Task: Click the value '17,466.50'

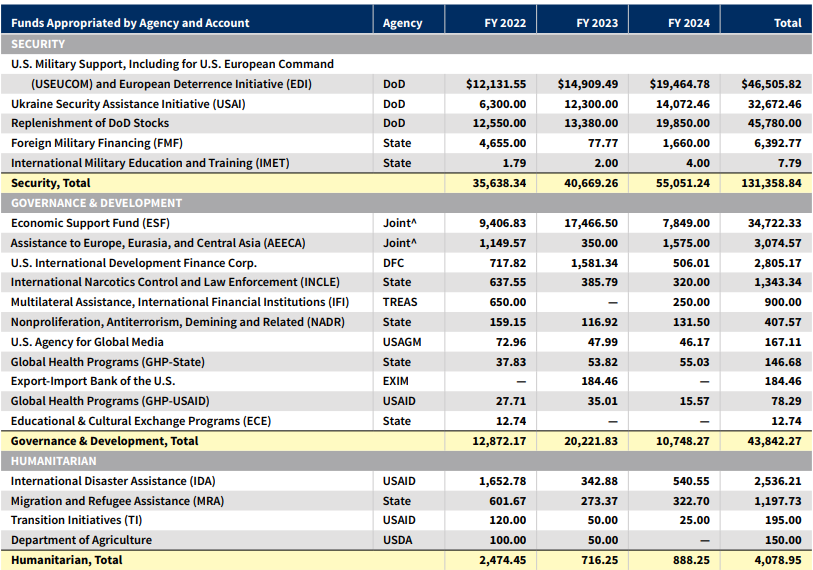Action: click(591, 223)
